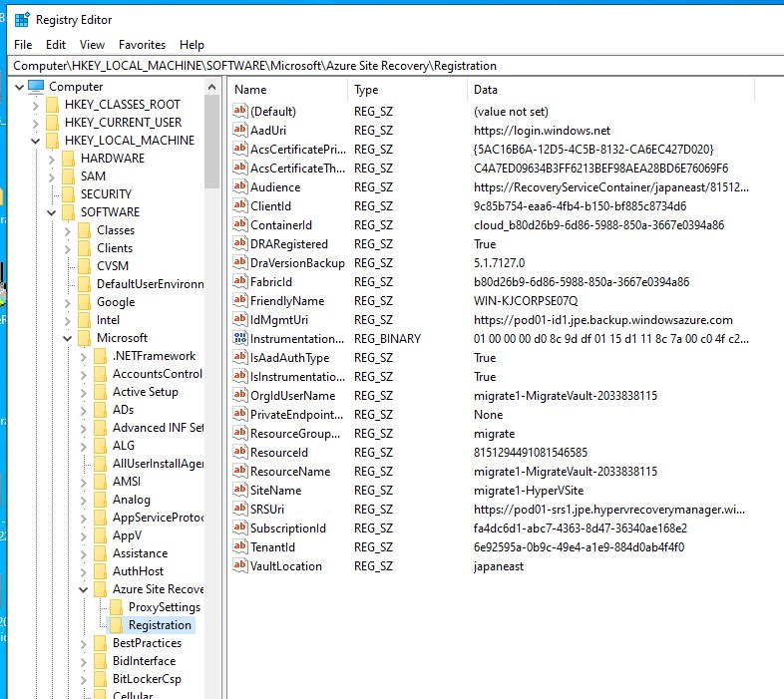Expand the .NETFramework key
The image size is (784, 699).
[84, 357]
